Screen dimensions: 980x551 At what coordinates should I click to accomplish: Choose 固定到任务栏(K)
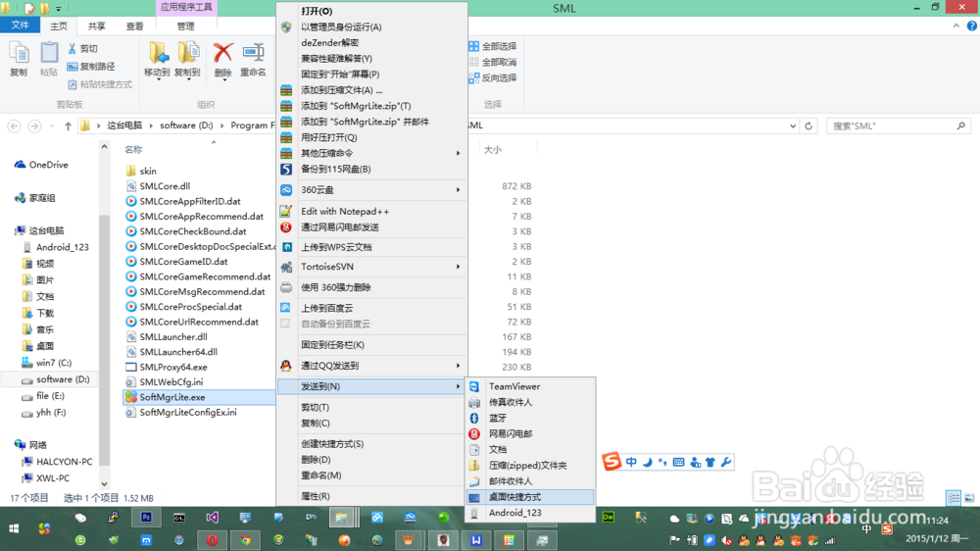click(371, 344)
